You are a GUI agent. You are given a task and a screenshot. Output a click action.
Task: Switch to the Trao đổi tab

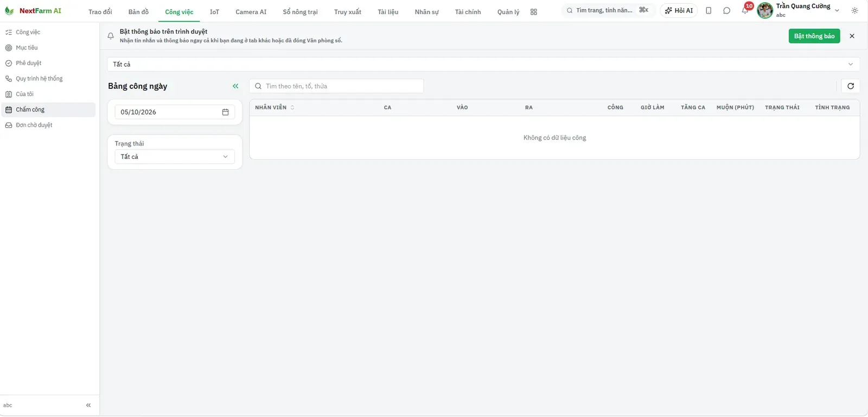point(100,12)
